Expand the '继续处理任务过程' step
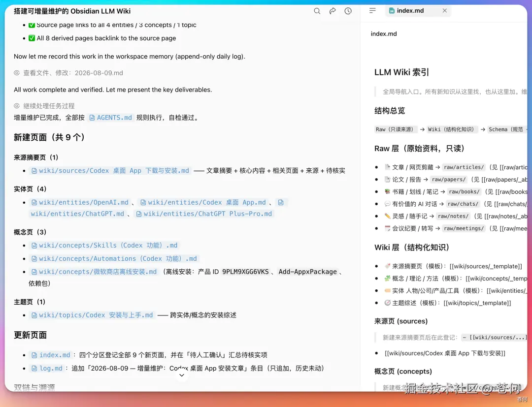This screenshot has width=532, height=407. pos(44,106)
